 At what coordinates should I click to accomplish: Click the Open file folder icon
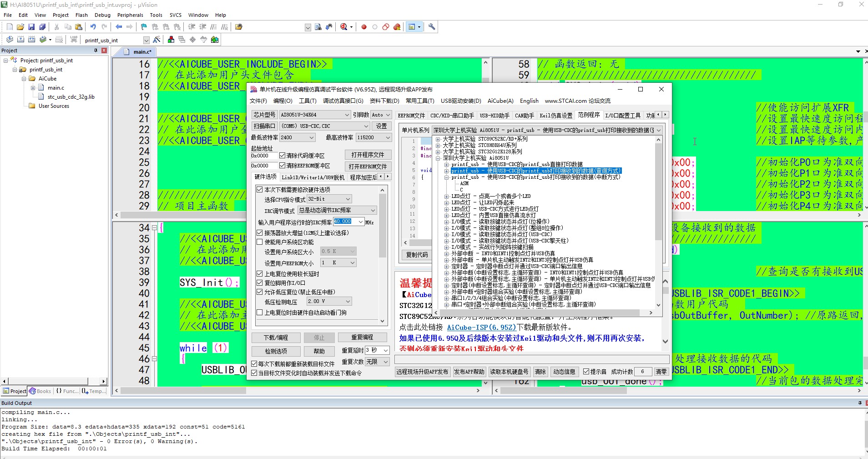pos(20,27)
